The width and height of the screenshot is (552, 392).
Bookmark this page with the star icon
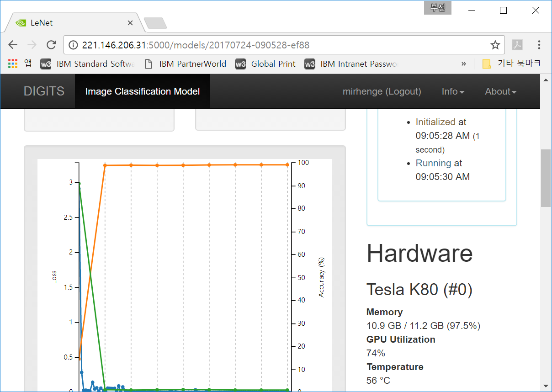coord(495,45)
